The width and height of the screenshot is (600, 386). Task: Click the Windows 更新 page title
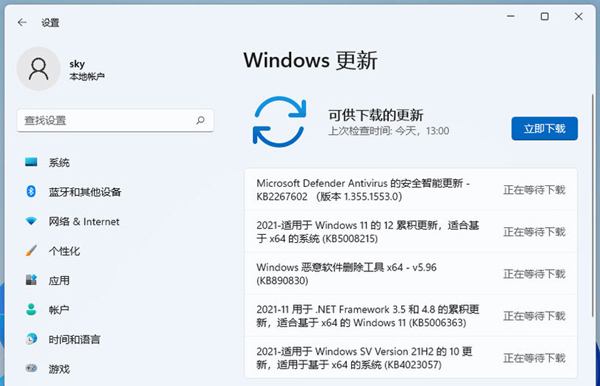pyautogui.click(x=310, y=60)
